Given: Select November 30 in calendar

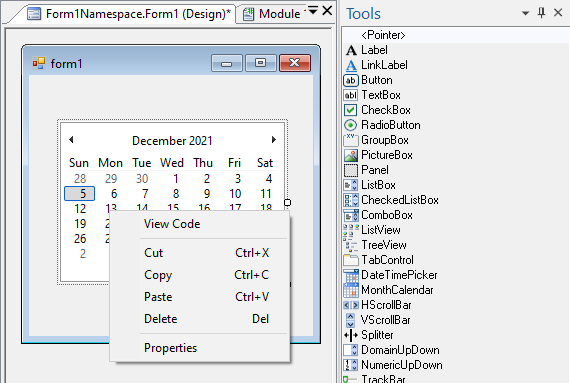Looking at the screenshot, I should pos(142,179).
